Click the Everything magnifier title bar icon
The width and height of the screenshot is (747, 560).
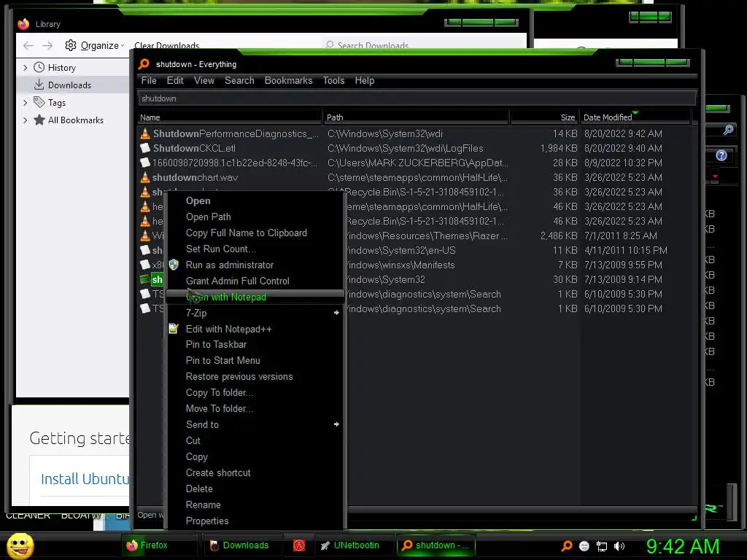[x=144, y=64]
